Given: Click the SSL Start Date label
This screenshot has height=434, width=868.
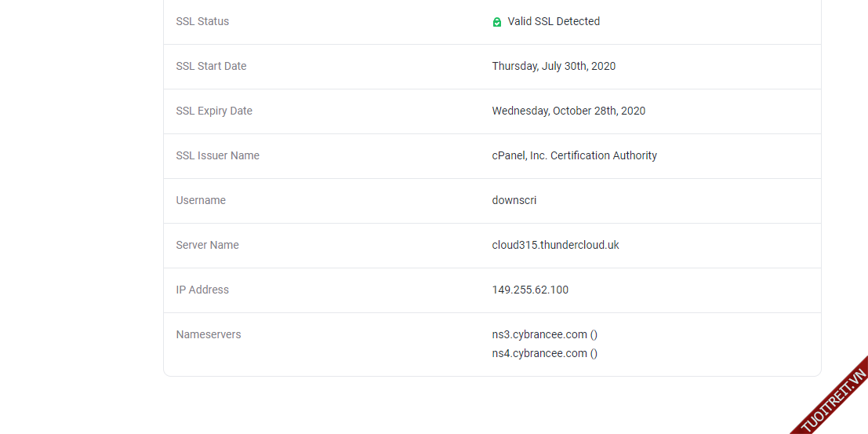Looking at the screenshot, I should (211, 66).
